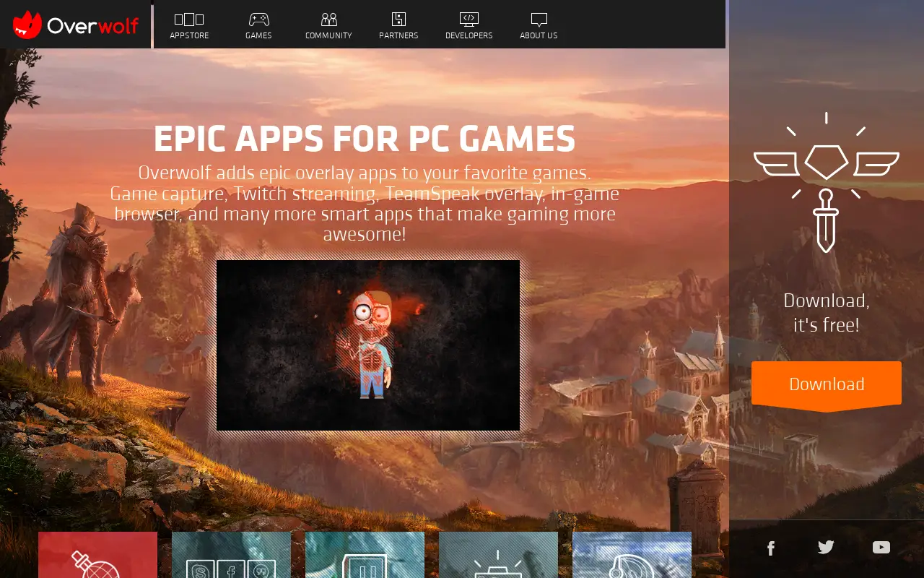Viewport: 924px width, 578px height.
Task: Click the EPIC APPS FOR PC GAMES headline
Action: click(365, 139)
